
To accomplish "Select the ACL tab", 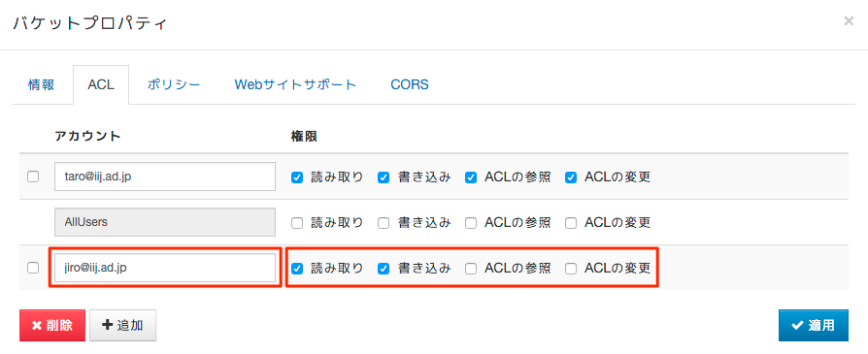I will point(101,84).
